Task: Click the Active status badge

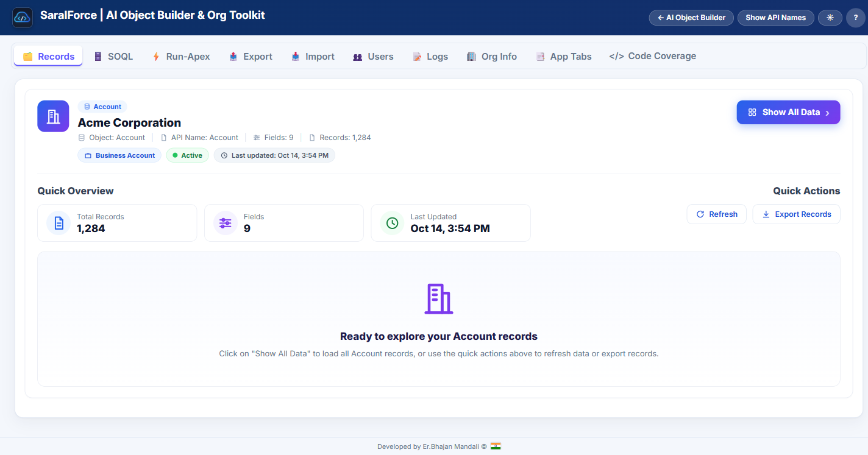Action: (188, 155)
